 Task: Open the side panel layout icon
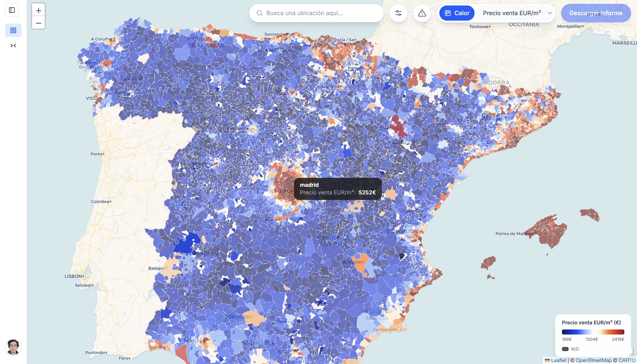click(x=12, y=10)
